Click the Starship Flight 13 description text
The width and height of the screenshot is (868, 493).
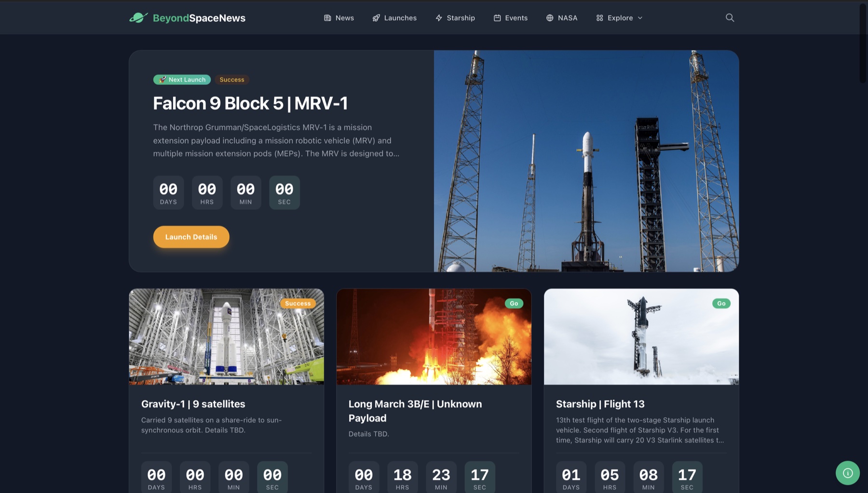coord(640,430)
